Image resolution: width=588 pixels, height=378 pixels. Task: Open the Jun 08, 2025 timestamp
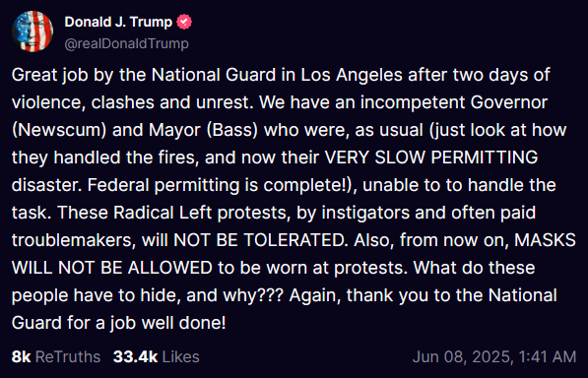pyautogui.click(x=463, y=357)
